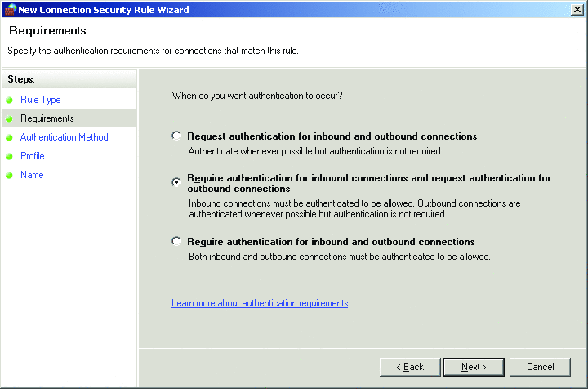Proceed with the Next button
This screenshot has width=588, height=389.
pos(475,367)
